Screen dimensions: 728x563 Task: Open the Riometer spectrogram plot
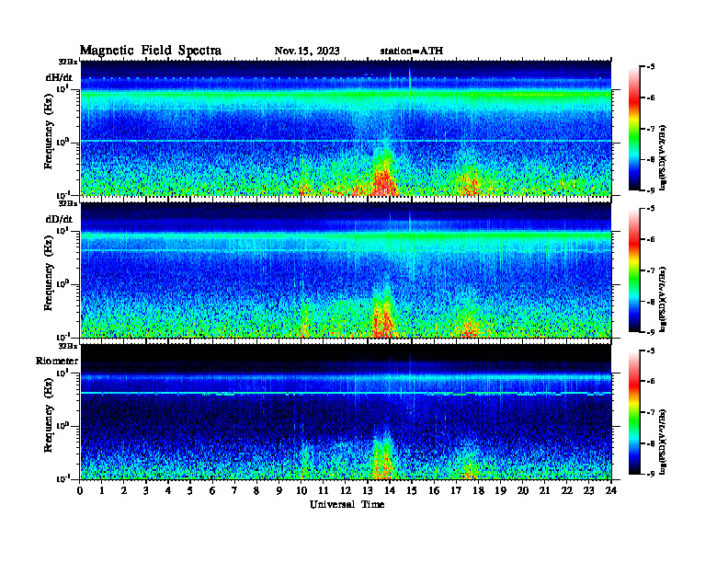coord(346,411)
